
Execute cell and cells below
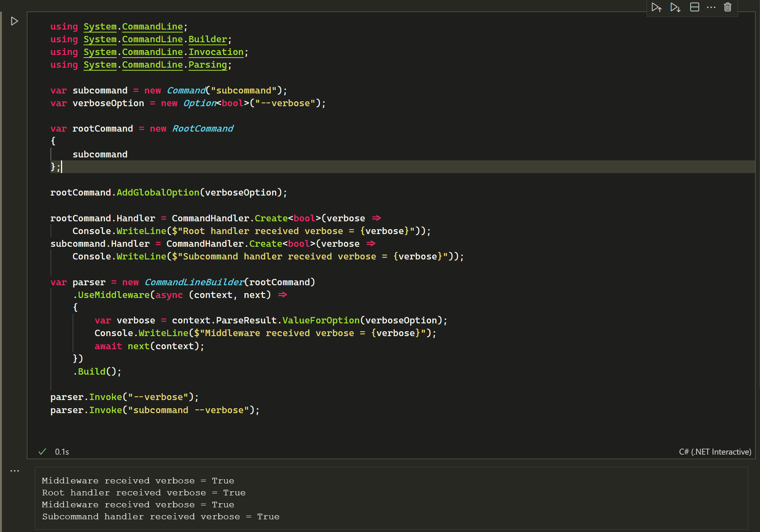pyautogui.click(x=675, y=7)
